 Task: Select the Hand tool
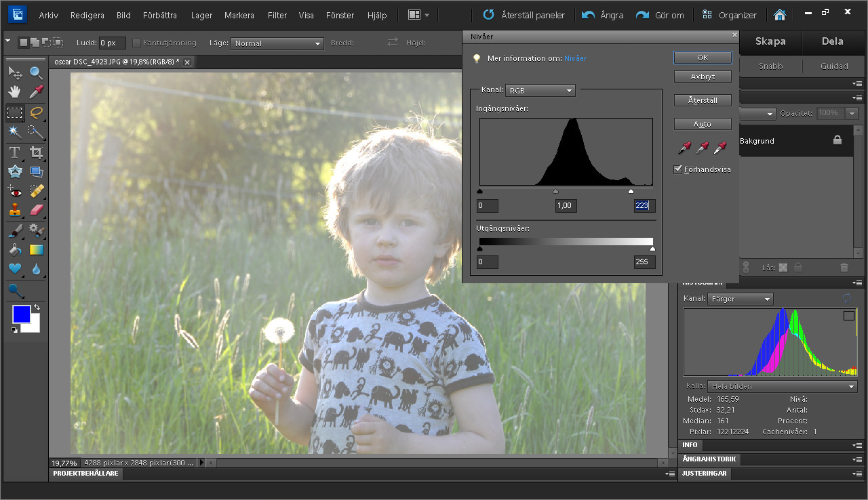pyautogui.click(x=15, y=92)
